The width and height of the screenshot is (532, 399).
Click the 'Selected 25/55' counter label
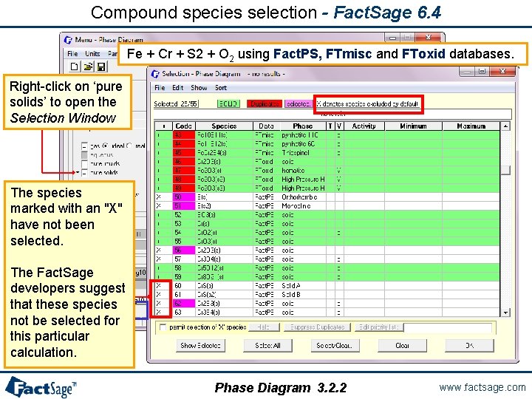[x=176, y=104]
